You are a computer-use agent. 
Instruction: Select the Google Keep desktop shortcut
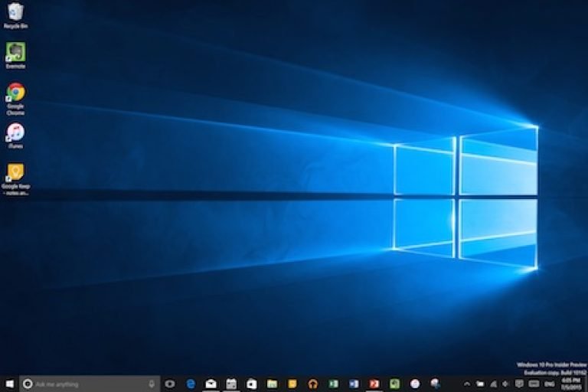click(15, 172)
